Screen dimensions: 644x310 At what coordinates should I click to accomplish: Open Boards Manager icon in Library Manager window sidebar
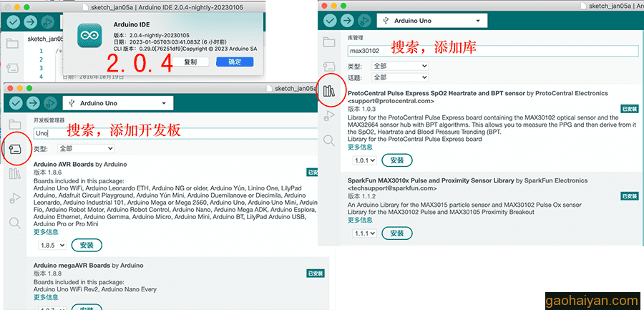pyautogui.click(x=329, y=66)
